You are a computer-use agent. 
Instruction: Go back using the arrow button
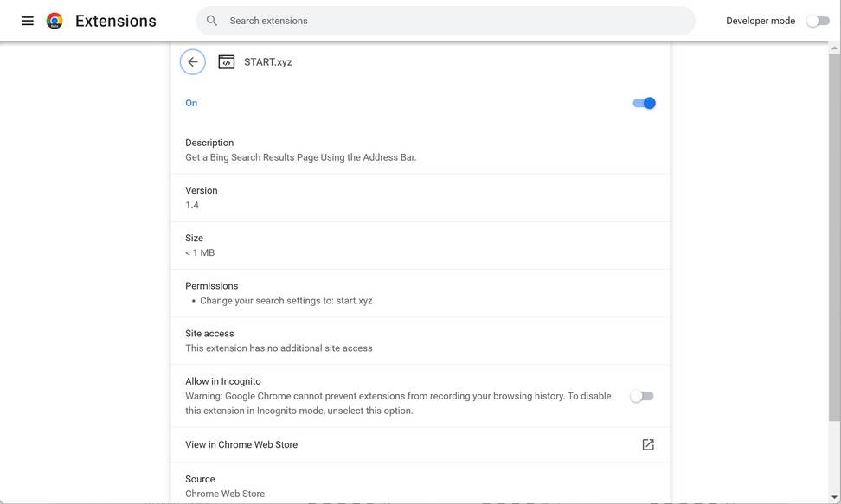(x=193, y=62)
